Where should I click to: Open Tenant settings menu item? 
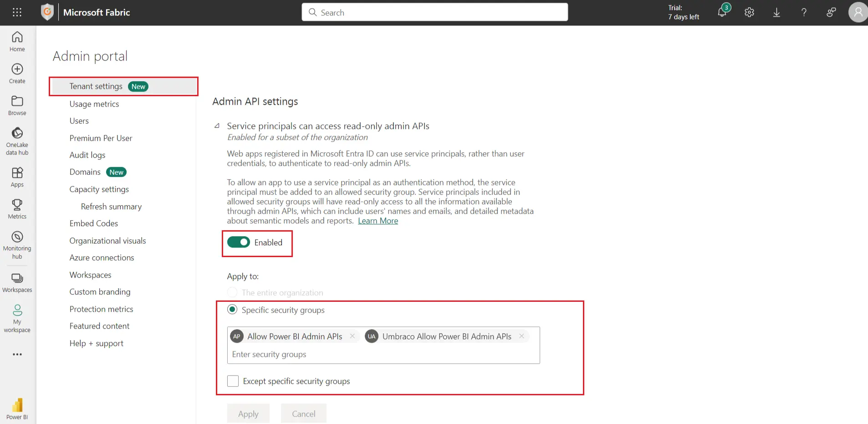click(x=123, y=86)
